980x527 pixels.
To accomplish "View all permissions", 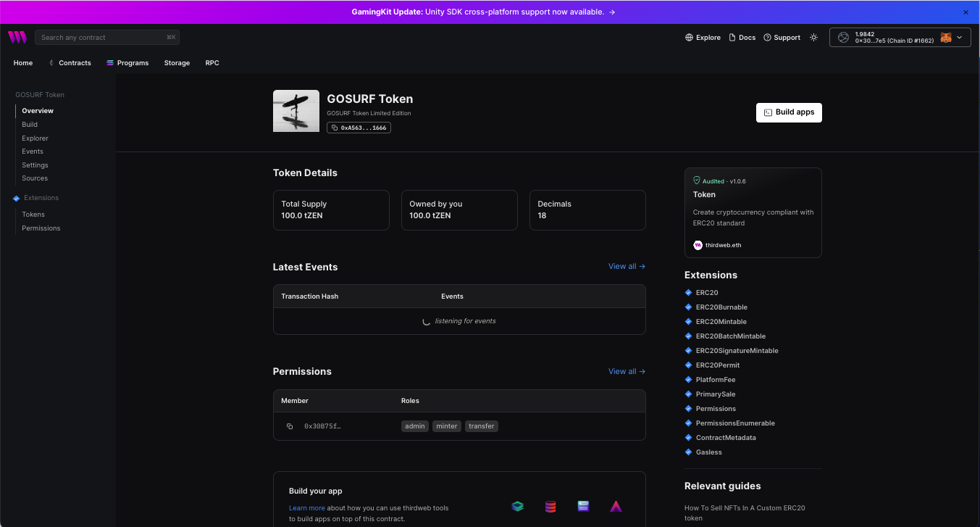I will 627,371.
